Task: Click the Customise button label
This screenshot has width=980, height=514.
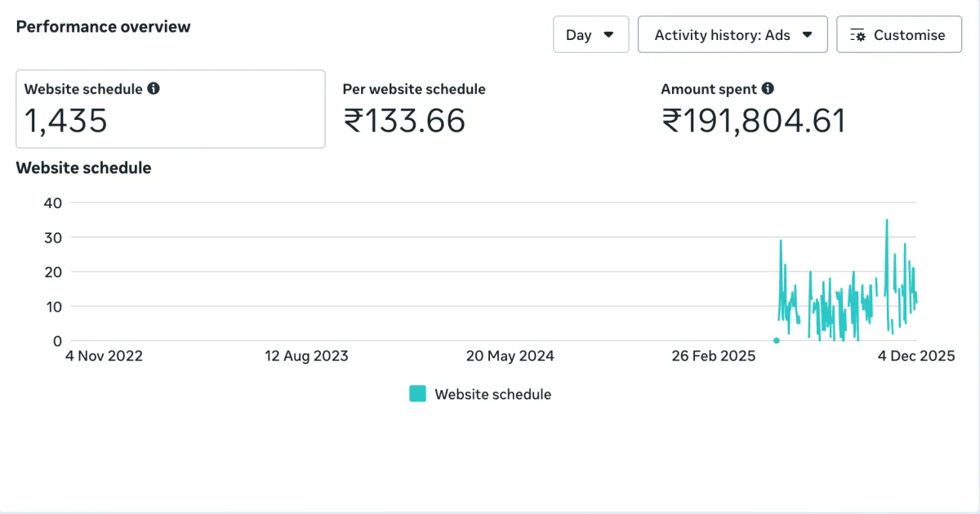Action: pyautogui.click(x=909, y=35)
